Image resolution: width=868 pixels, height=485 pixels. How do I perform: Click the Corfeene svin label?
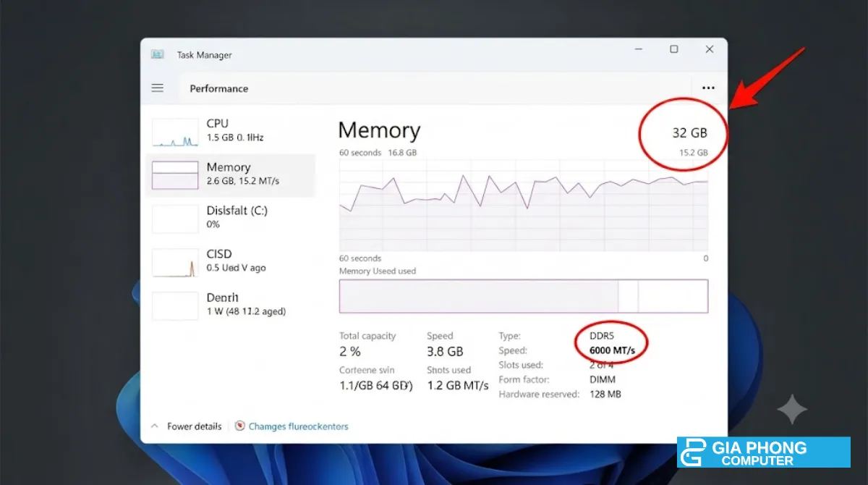[367, 370]
